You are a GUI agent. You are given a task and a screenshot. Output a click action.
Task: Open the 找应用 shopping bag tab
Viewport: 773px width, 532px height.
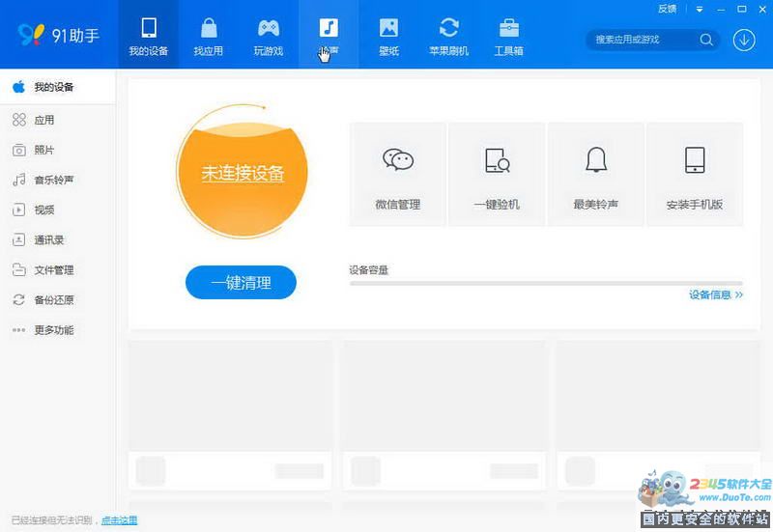tap(209, 35)
